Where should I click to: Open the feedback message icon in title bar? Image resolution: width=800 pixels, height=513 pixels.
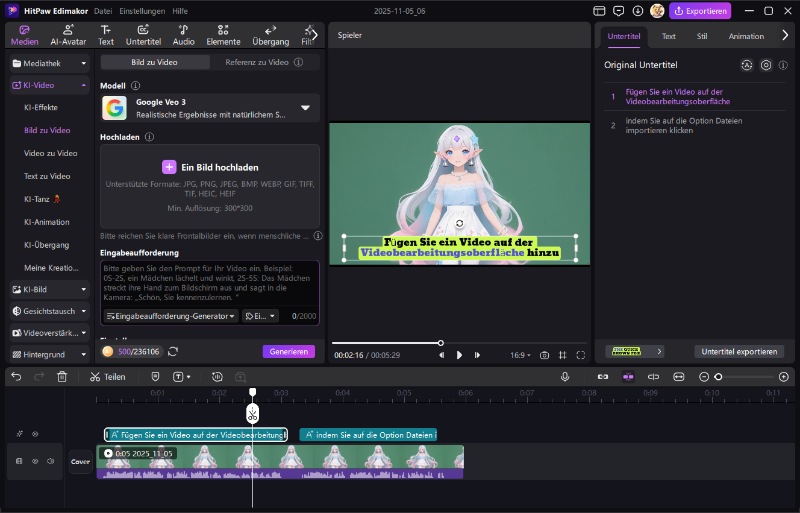point(618,11)
